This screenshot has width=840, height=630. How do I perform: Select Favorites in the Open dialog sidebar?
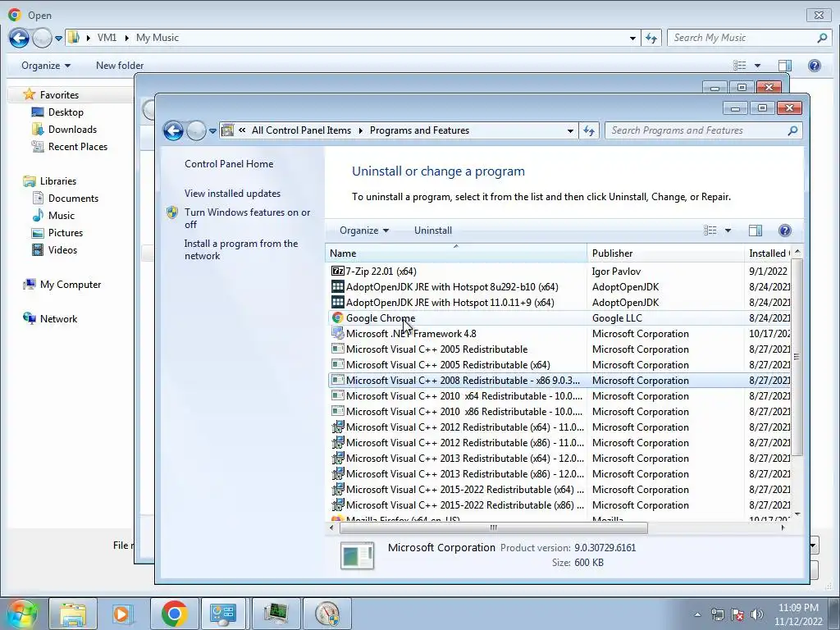point(59,95)
